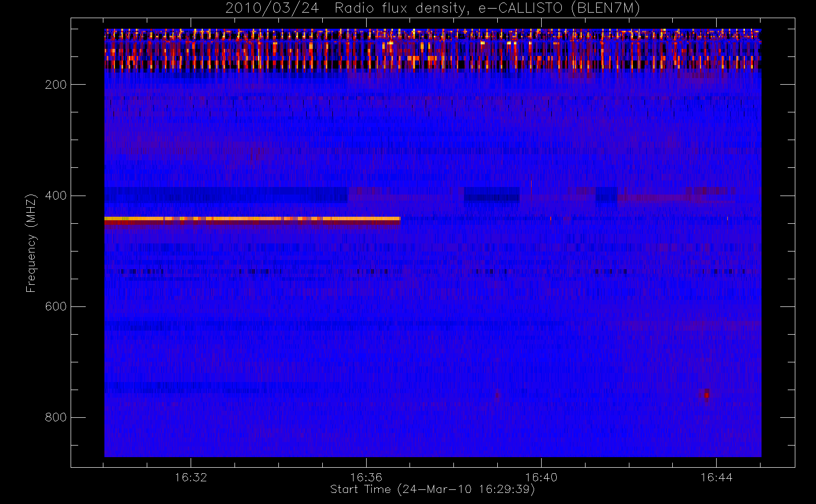Click the red spot near 760 MHz at 16:44
The height and width of the screenshot is (504, 816).
(x=706, y=394)
